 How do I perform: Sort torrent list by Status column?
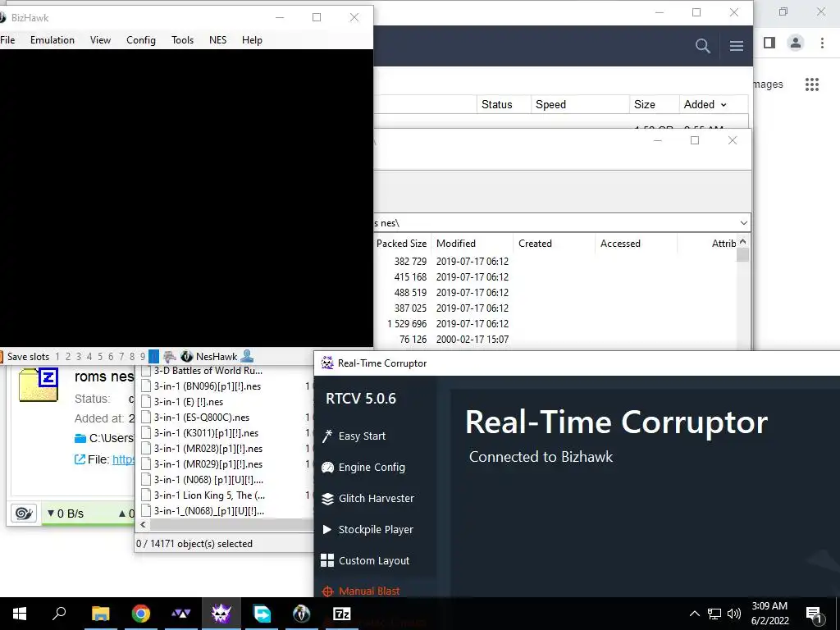(x=504, y=104)
